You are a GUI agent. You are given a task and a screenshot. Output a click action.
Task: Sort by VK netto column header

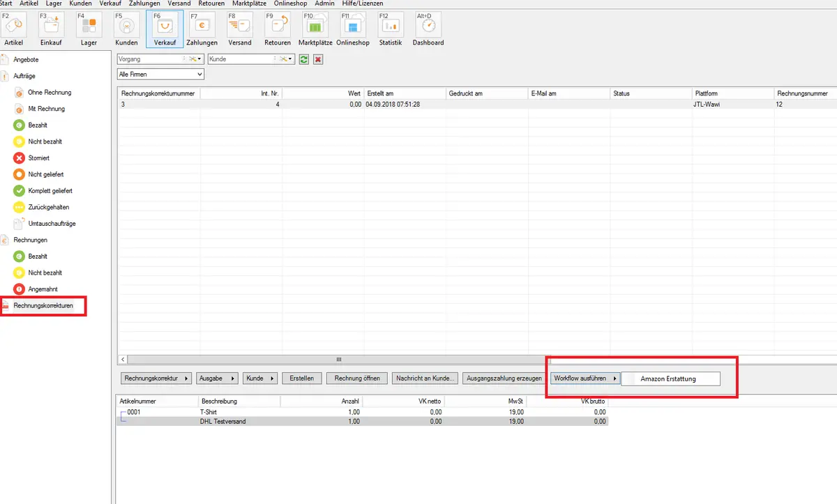pos(403,402)
